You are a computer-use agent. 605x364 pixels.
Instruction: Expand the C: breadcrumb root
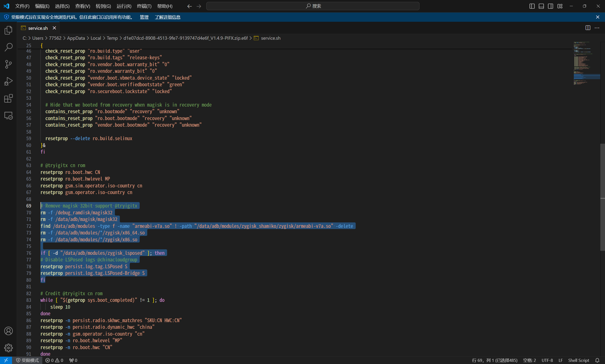tap(25, 38)
